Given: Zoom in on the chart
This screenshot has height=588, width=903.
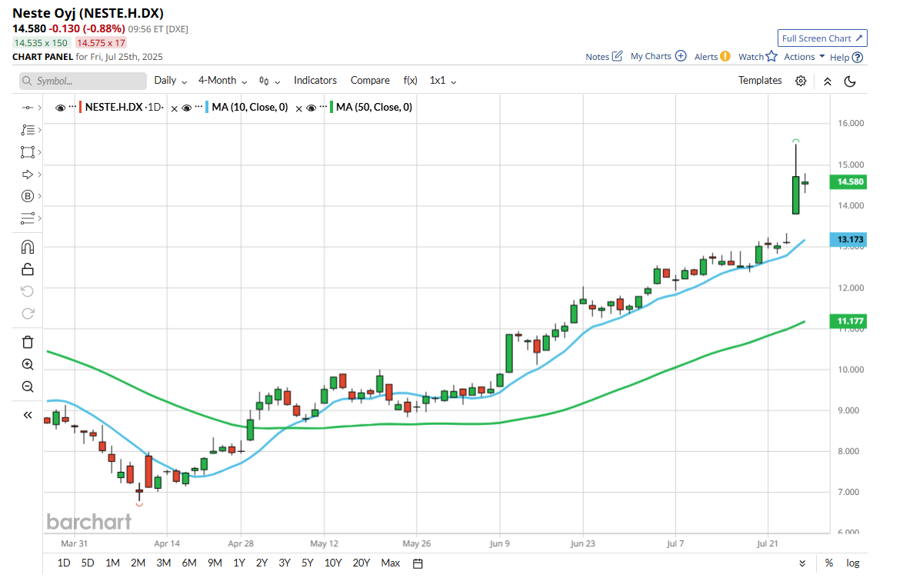Looking at the screenshot, I should pos(27,364).
